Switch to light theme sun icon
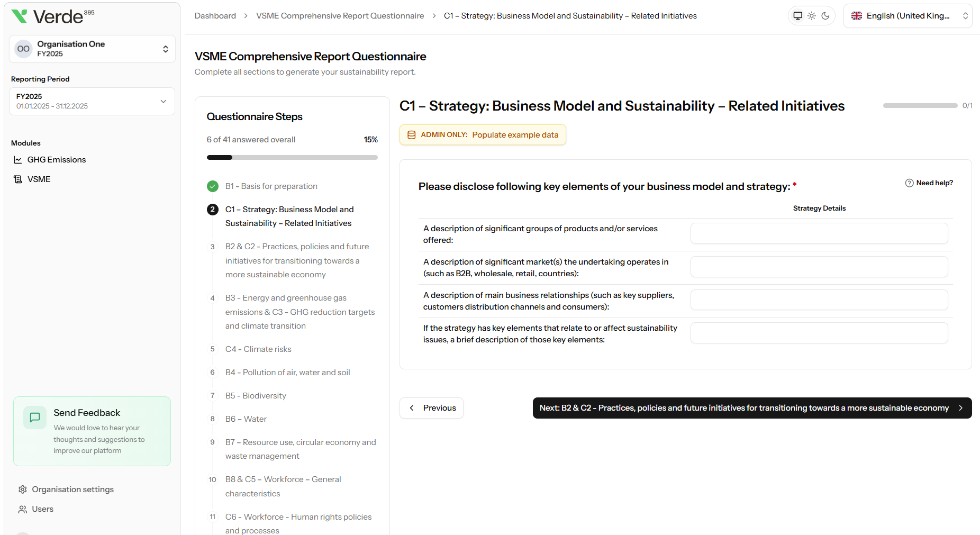 [811, 15]
